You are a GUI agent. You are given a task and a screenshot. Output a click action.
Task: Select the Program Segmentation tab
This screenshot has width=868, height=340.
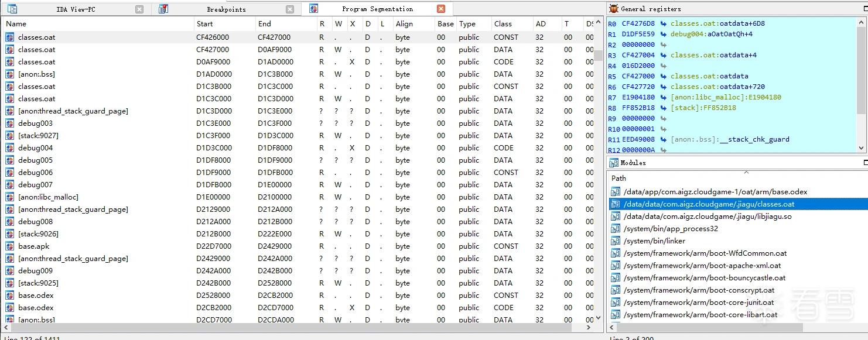(377, 9)
